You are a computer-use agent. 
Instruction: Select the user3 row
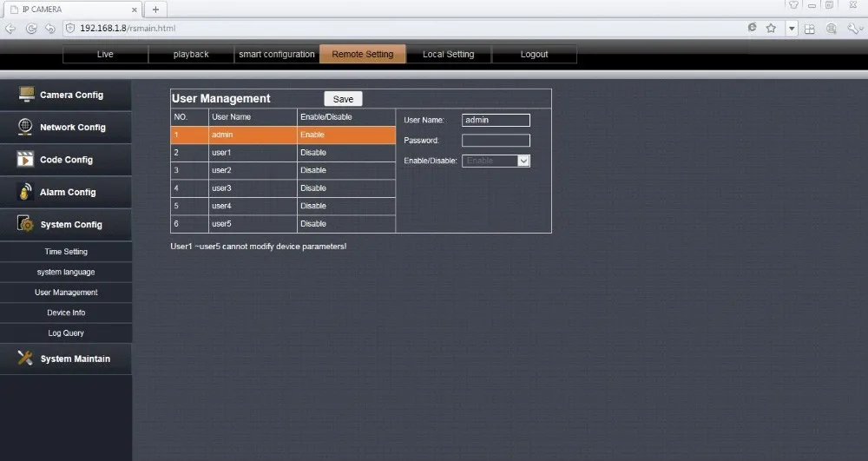283,188
